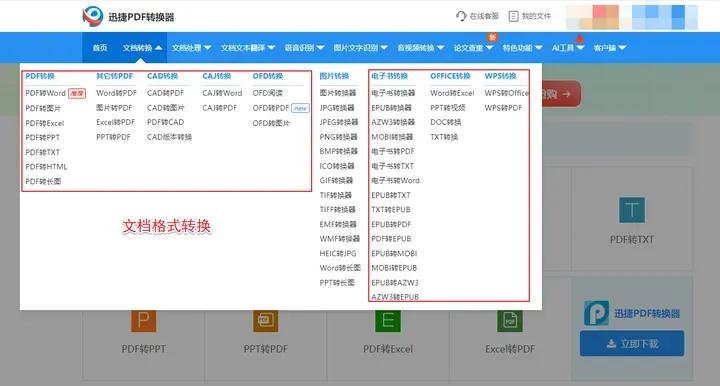This screenshot has height=386, width=720.
Task: Open 在线客服 headset icon
Action: (x=461, y=16)
